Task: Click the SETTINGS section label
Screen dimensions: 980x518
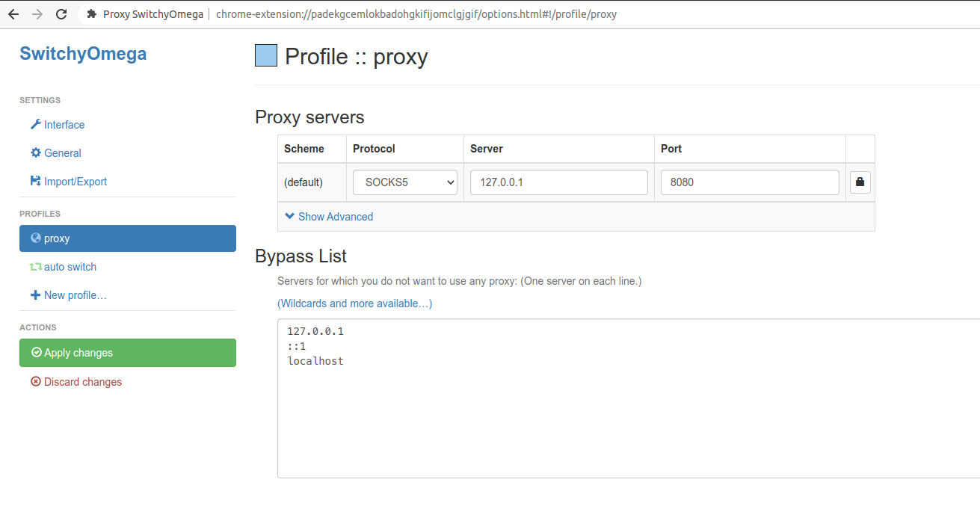Action: 40,100
